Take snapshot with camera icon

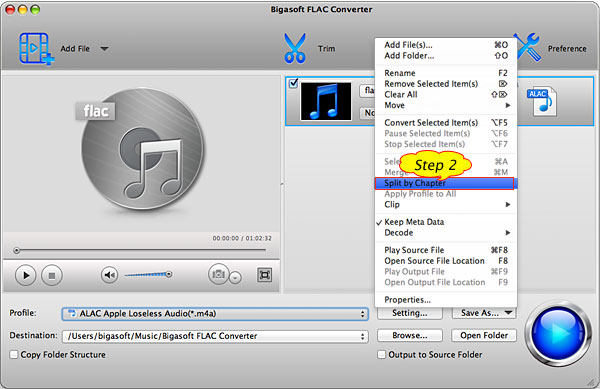(x=218, y=274)
